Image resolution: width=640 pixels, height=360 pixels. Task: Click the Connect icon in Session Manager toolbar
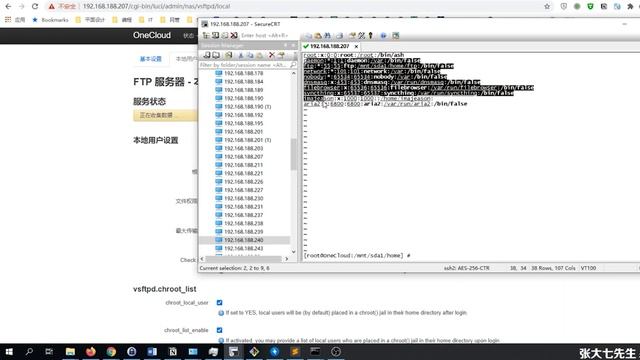[x=207, y=55]
